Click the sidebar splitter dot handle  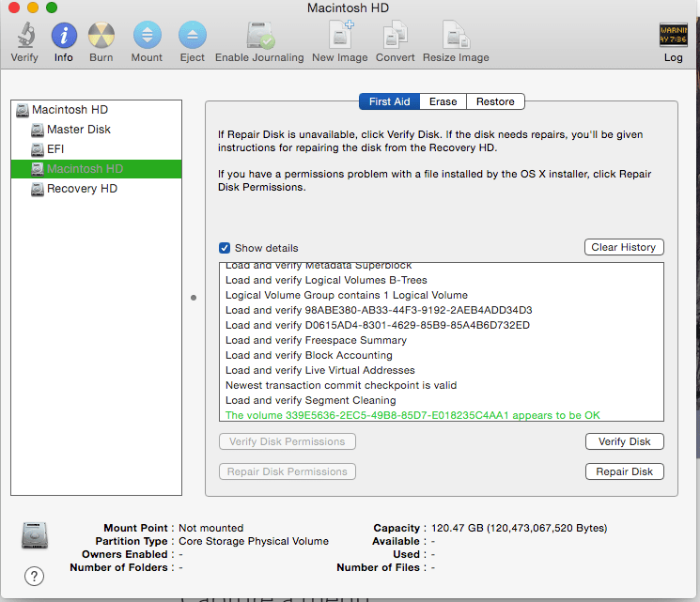coord(194,298)
